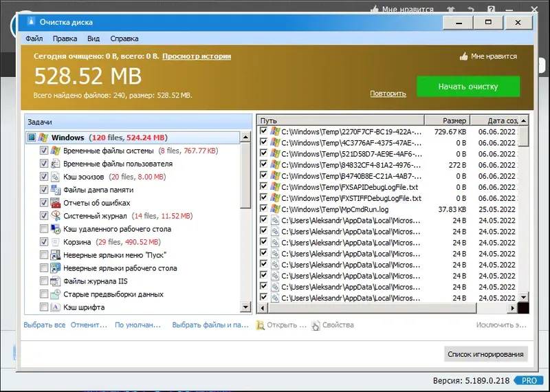Screen dimensions: 550x392
Task: Click the green 'Начать очистку' button
Action: tap(468, 87)
